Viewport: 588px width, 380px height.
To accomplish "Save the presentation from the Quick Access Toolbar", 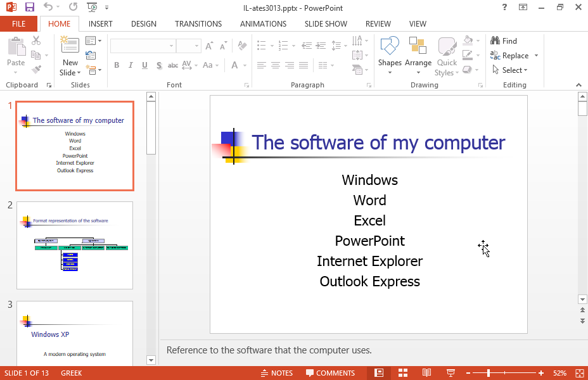I will pos(29,7).
